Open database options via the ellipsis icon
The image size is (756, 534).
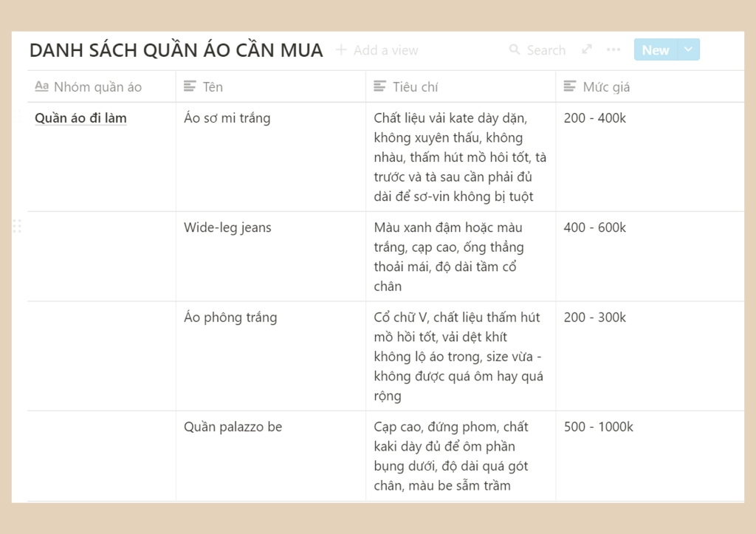613,49
